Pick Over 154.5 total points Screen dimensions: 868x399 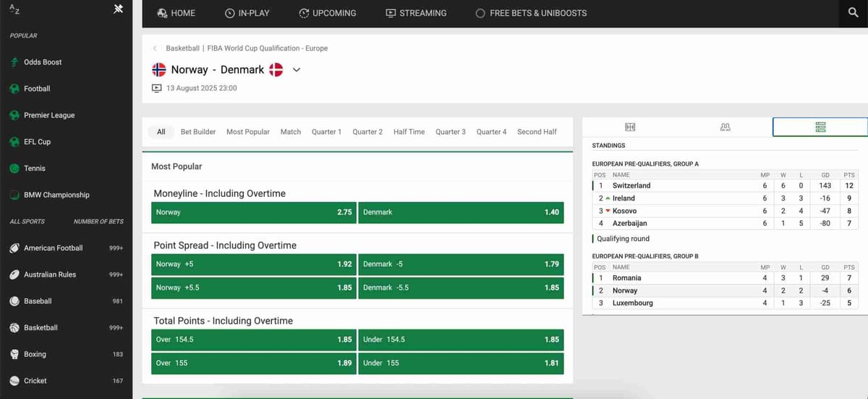pyautogui.click(x=254, y=340)
